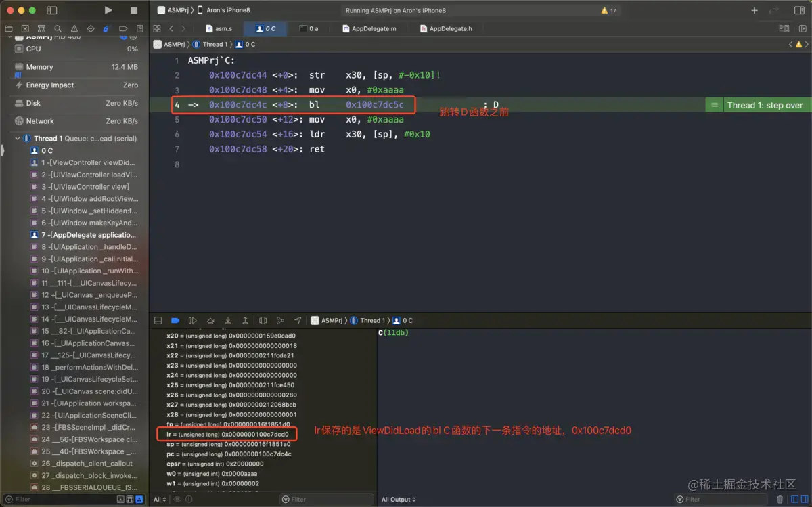Click the related items grid icon
The width and height of the screenshot is (812, 507).
pyautogui.click(x=157, y=28)
